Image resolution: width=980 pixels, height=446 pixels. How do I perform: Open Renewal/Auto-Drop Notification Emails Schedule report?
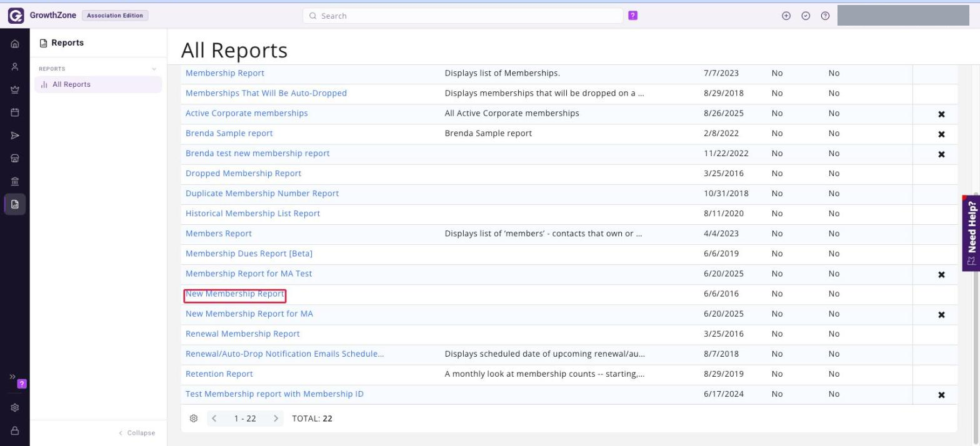285,354
